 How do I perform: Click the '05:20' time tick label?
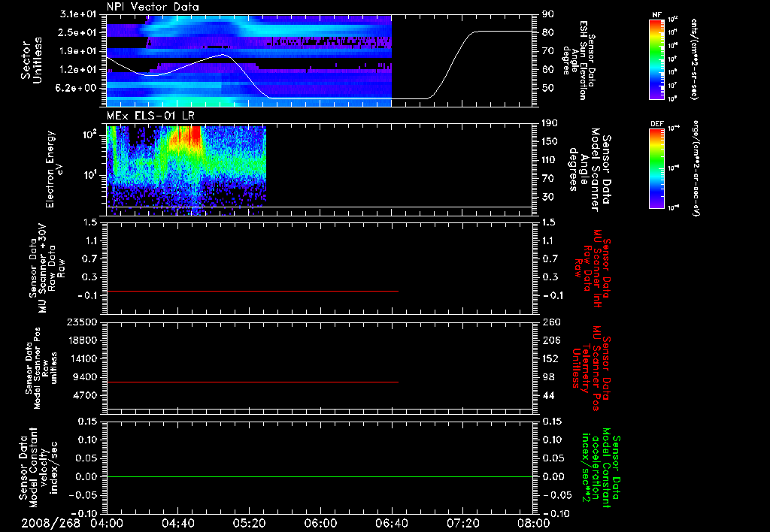tap(249, 523)
